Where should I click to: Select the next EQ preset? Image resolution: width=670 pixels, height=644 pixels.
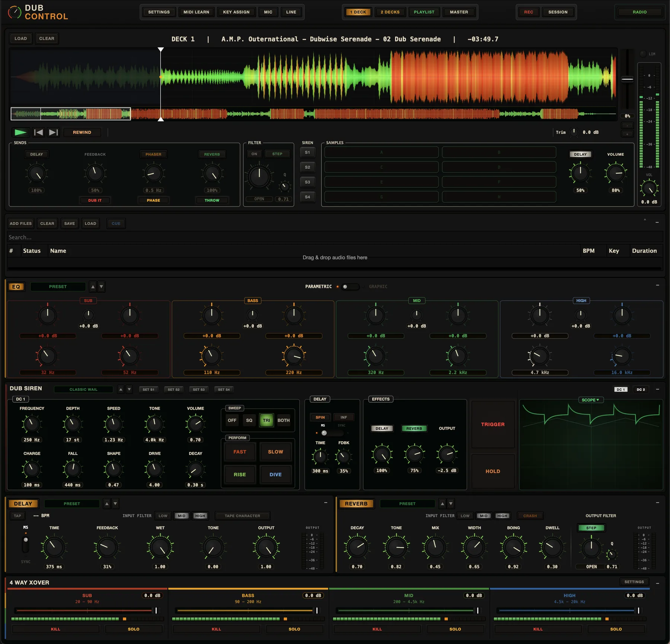101,286
